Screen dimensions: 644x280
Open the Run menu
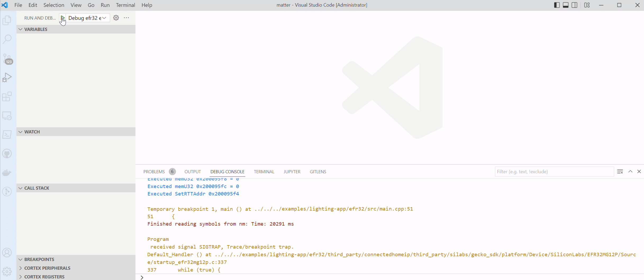pyautogui.click(x=105, y=5)
